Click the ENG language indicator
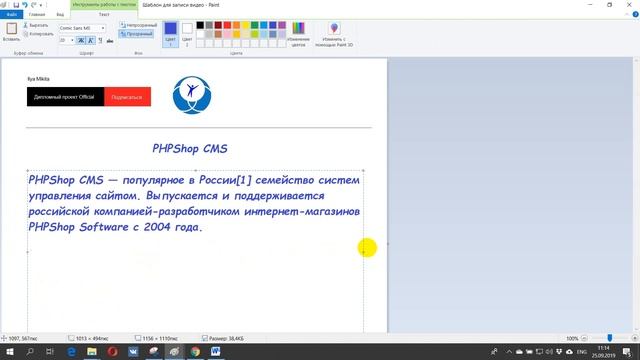Viewport: 640px width, 360px height. tap(582, 351)
